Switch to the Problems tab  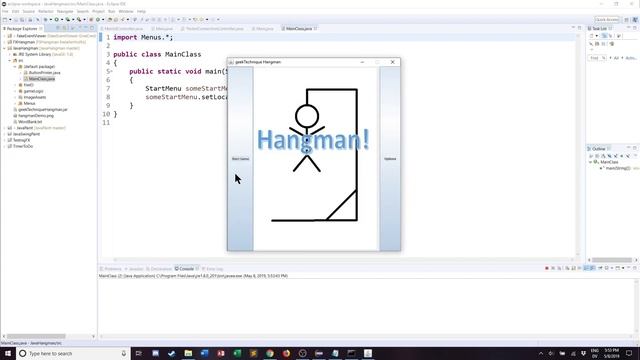(111, 269)
